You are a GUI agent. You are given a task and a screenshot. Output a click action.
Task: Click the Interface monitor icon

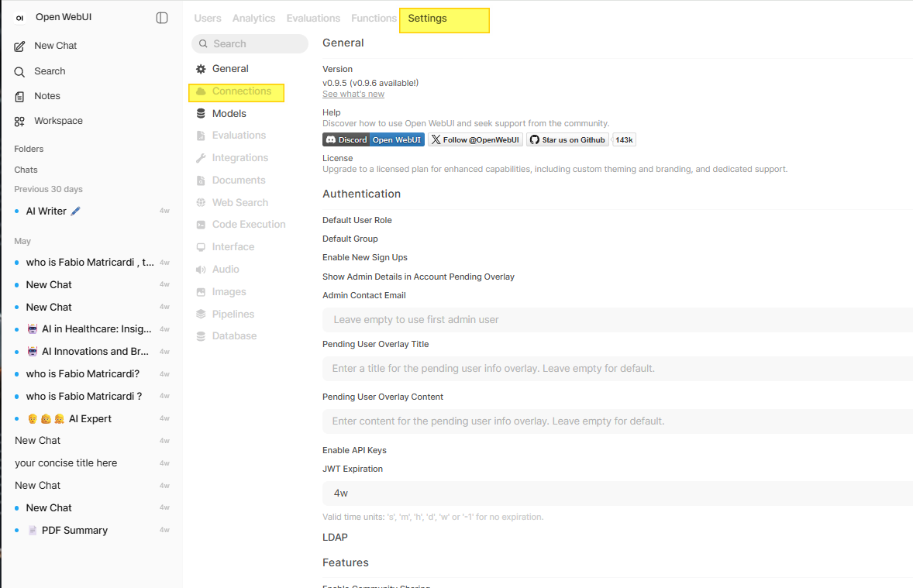point(201,247)
